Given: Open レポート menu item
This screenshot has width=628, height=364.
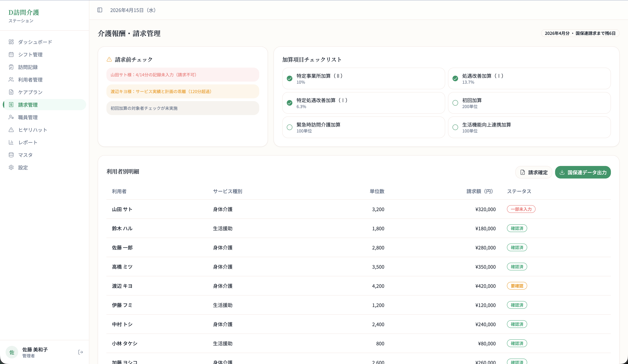Looking at the screenshot, I should tap(45, 142).
